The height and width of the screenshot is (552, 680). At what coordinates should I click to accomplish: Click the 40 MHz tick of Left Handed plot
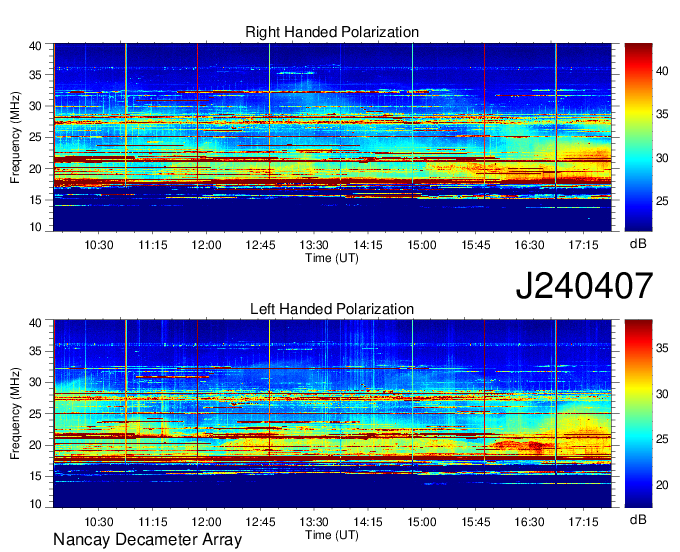click(x=35, y=323)
